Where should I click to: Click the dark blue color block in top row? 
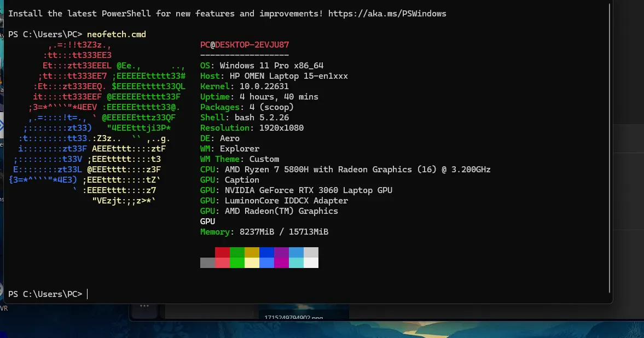[266, 252]
